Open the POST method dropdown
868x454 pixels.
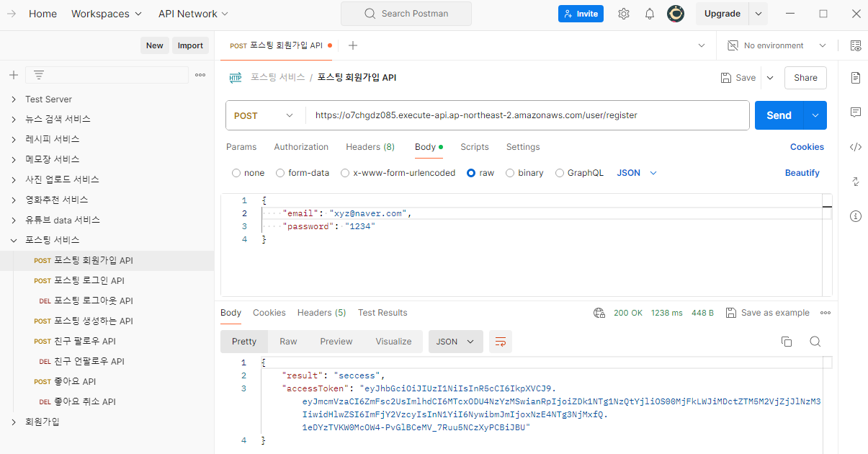265,115
